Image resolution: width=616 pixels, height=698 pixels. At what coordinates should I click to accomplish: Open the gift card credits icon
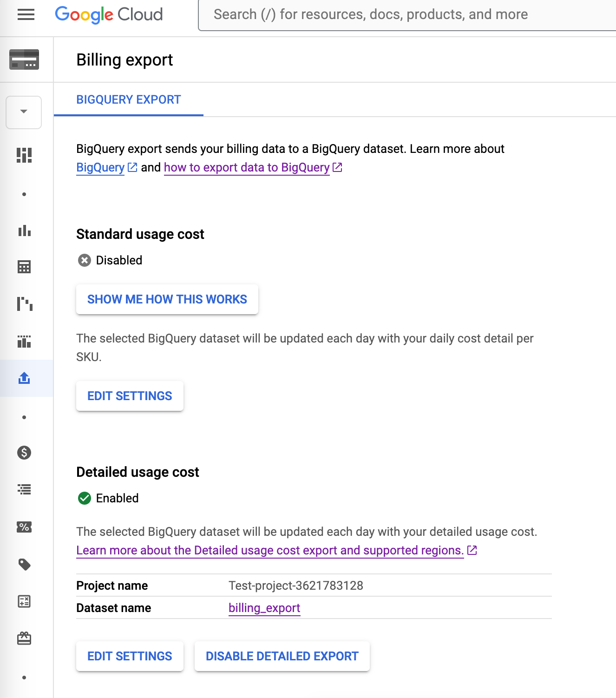pos(24,639)
